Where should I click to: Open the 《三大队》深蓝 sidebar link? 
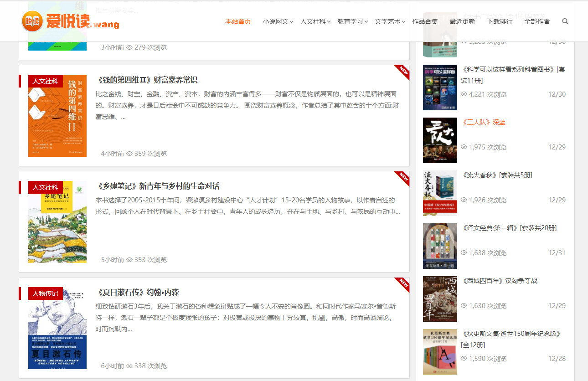coord(484,122)
